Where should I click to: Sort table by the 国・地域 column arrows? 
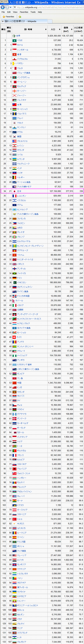46,30
